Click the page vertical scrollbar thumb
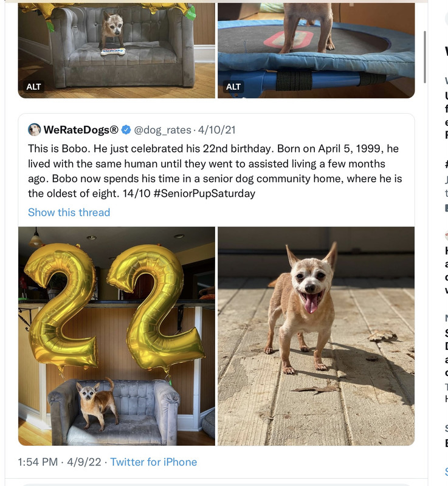Image resolution: width=448 pixels, height=486 pixels. [x=425, y=57]
